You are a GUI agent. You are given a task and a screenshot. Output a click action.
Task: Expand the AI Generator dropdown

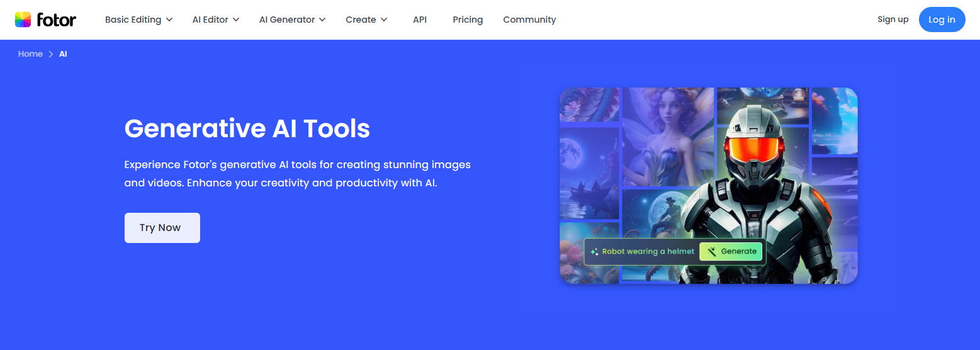[292, 20]
